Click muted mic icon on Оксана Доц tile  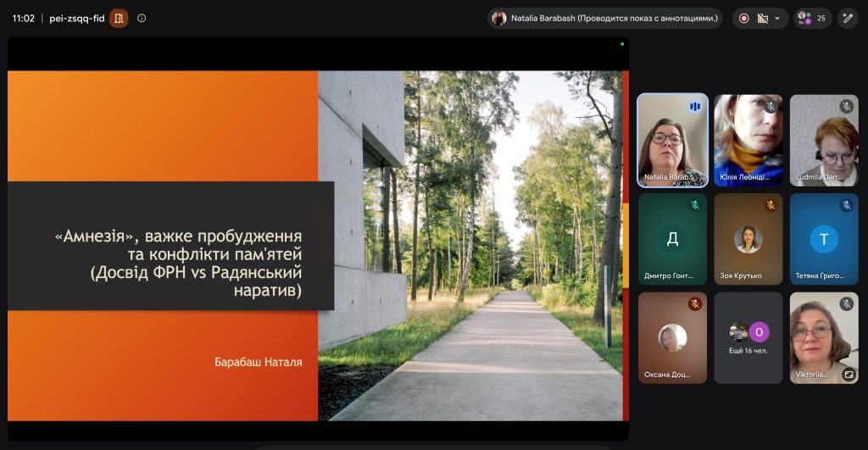pyautogui.click(x=695, y=304)
